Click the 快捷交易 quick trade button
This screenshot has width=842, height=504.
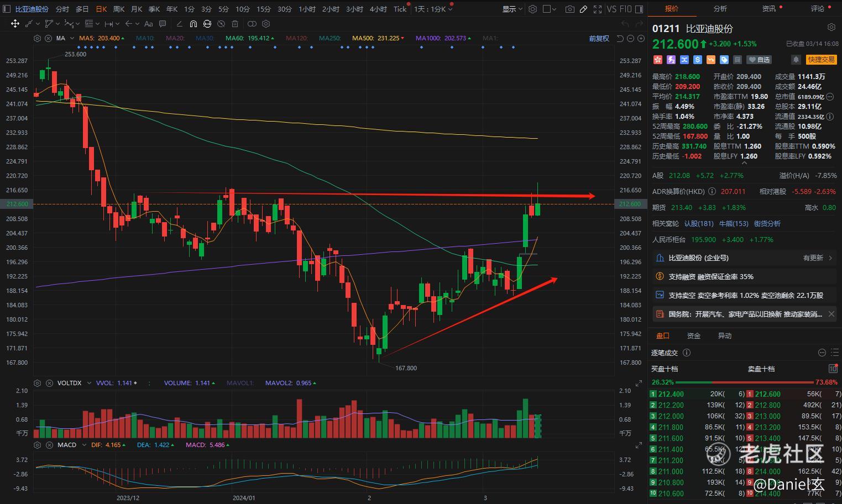click(821, 60)
